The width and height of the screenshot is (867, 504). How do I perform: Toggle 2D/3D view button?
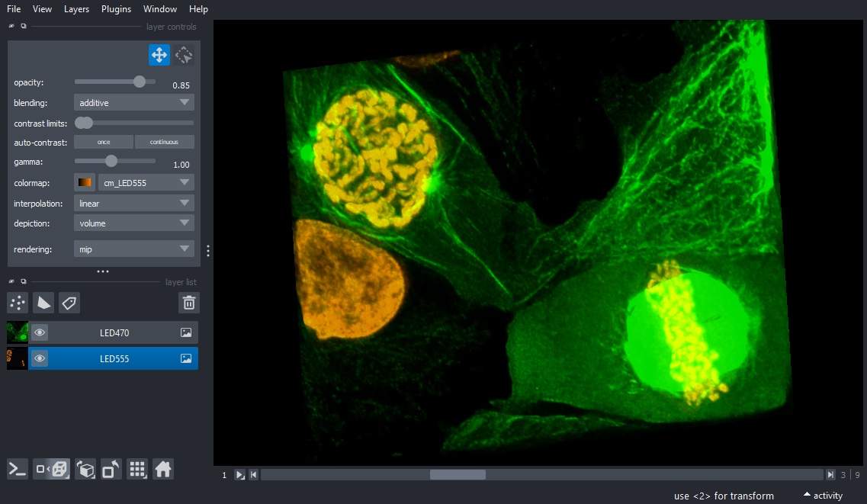click(x=51, y=469)
